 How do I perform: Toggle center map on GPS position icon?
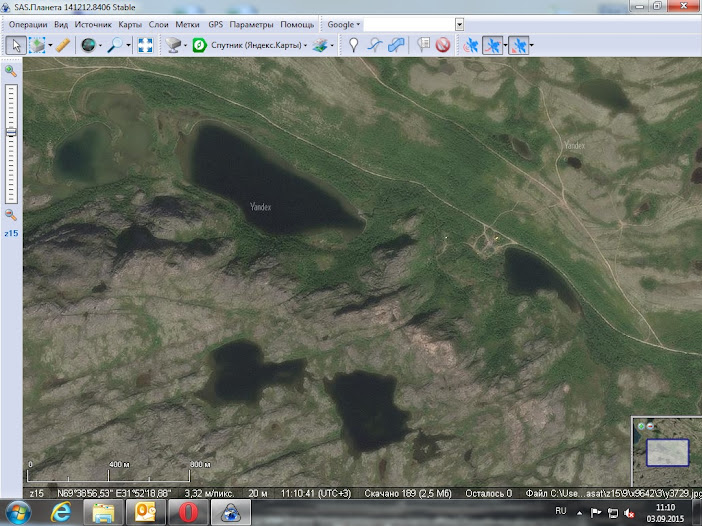(519, 45)
